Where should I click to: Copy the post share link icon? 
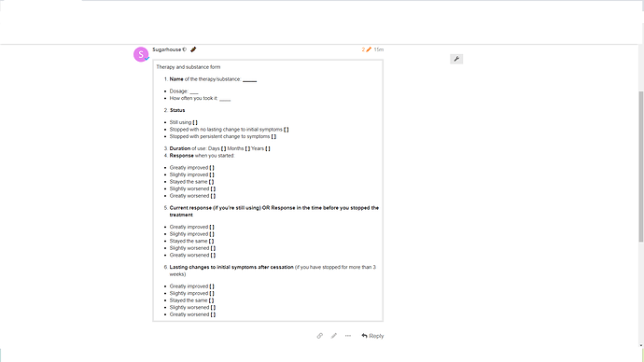[x=319, y=336]
